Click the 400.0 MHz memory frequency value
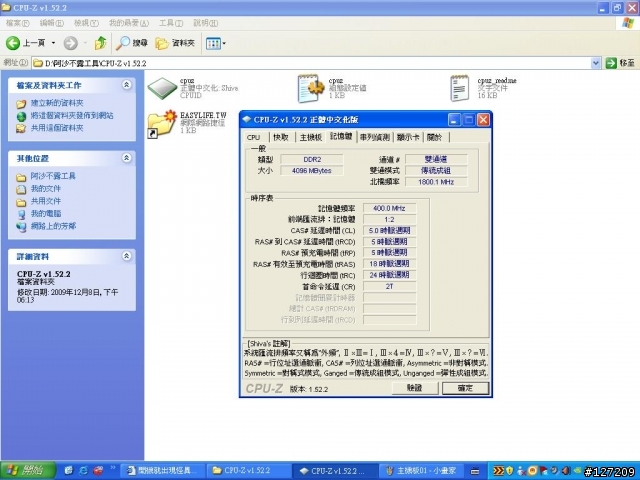The width and height of the screenshot is (640, 480). coord(389,208)
